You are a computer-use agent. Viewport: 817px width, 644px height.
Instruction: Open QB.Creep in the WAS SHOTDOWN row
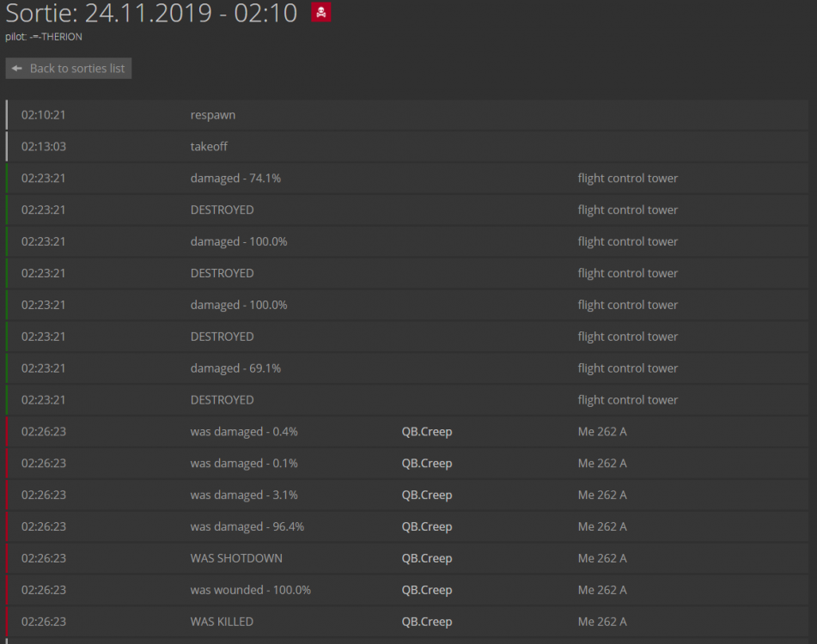coord(426,559)
